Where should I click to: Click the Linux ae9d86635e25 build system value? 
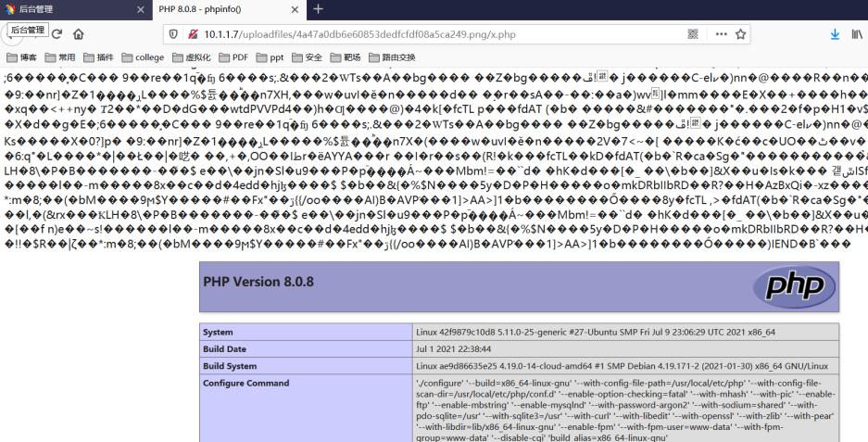[623, 366]
